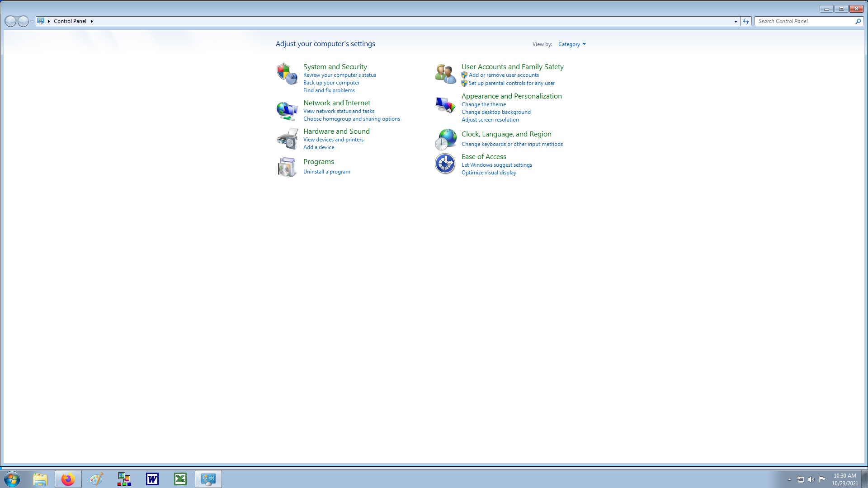868x488 pixels.
Task: Open the colored blocks taskbar app
Action: 124,479
